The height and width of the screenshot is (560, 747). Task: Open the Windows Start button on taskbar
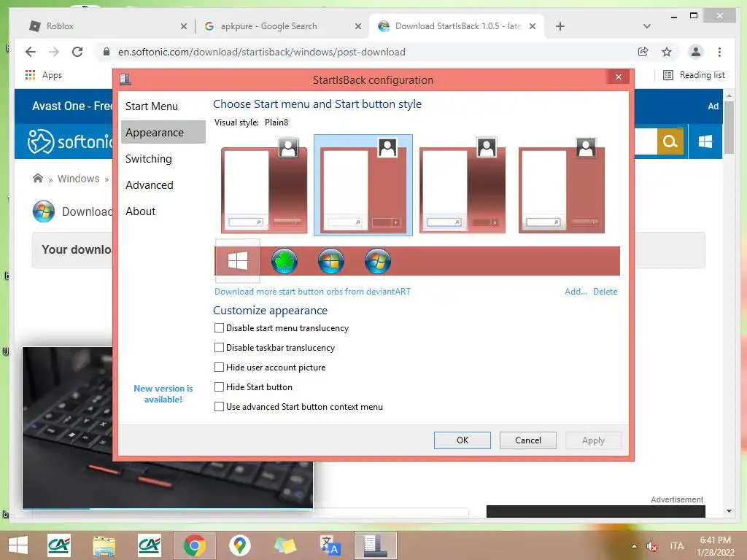18,545
